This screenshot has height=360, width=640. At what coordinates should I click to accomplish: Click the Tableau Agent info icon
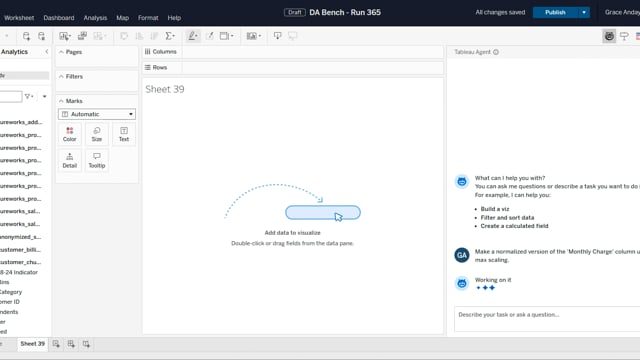(496, 52)
